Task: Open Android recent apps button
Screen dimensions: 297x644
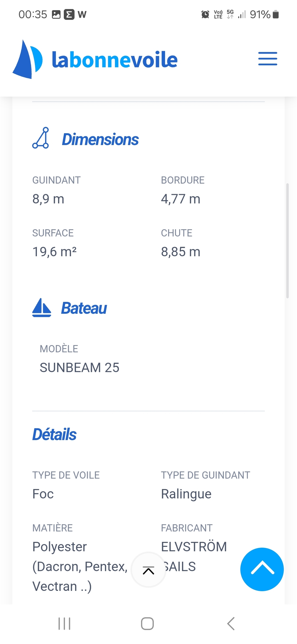Action: coord(64,623)
